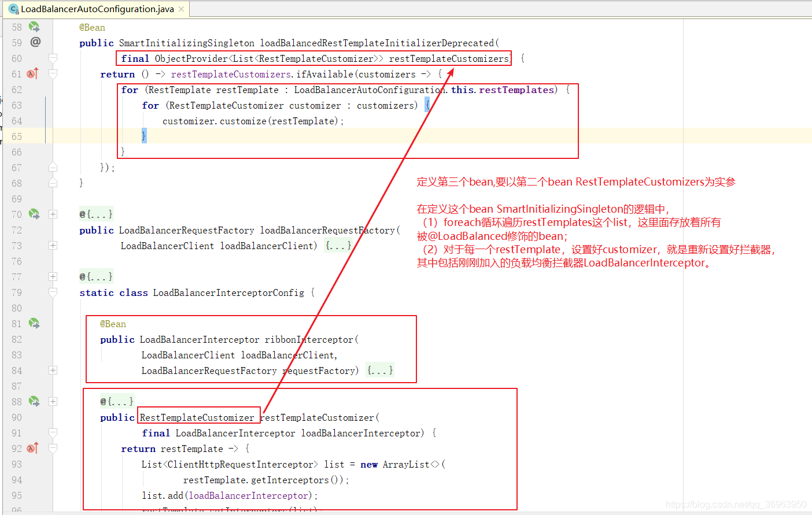
Task: Click the @Bean annotation on line 81
Action: pos(113,324)
